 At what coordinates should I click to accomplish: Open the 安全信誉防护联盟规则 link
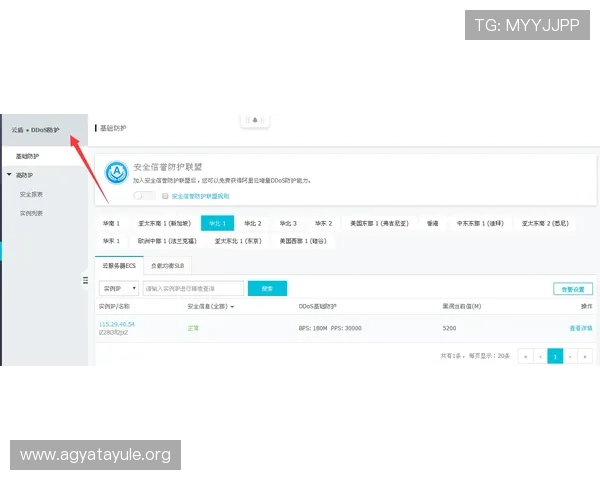click(200, 196)
